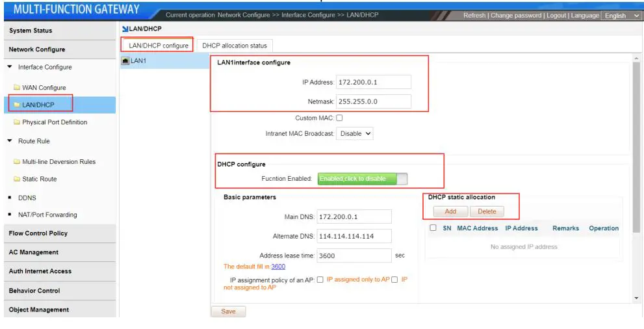Click the default 3600 lease time link

point(278,267)
